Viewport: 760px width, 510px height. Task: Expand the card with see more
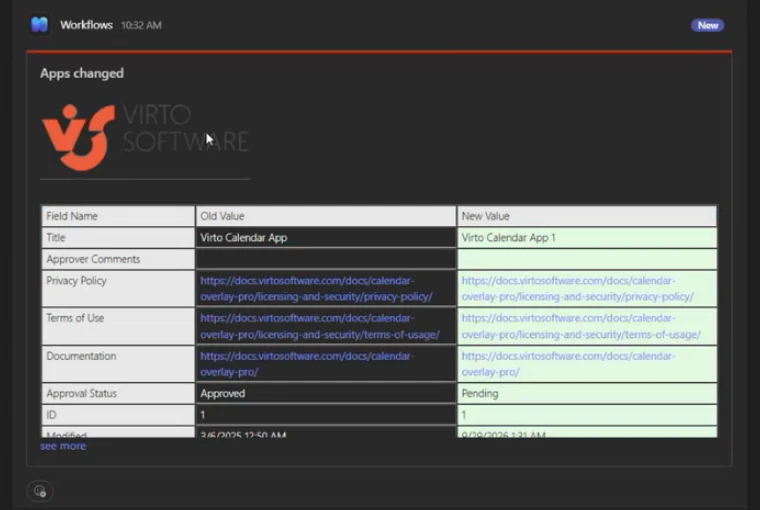(63, 446)
